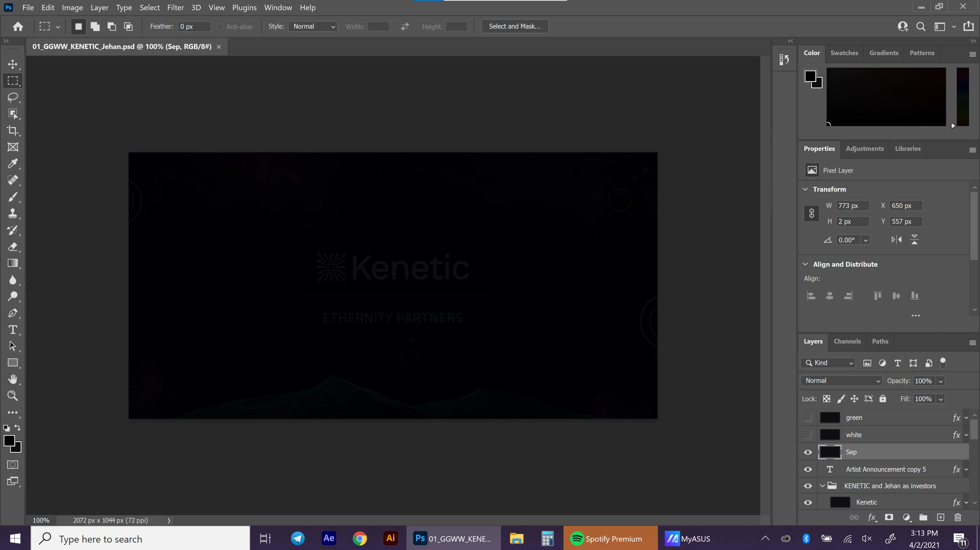Select the Horizontal Type tool
980x550 pixels.
pyautogui.click(x=13, y=329)
